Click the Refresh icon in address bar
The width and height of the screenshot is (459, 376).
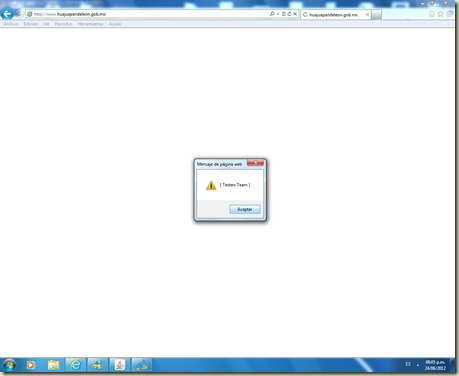pos(289,14)
